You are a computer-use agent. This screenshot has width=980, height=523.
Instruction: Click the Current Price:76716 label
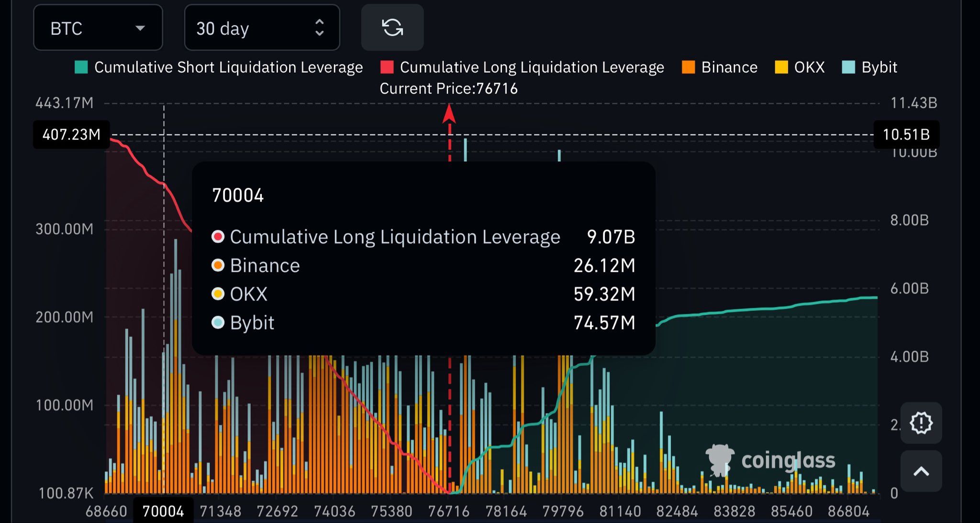448,88
